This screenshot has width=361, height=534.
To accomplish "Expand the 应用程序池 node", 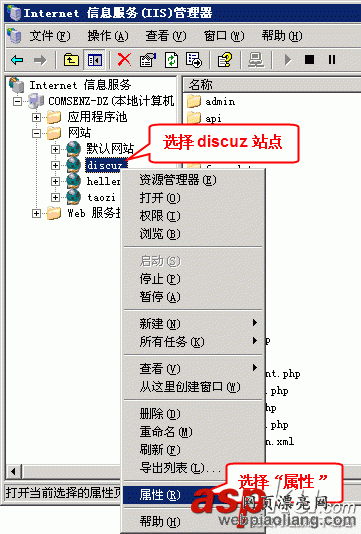I will [x=36, y=117].
